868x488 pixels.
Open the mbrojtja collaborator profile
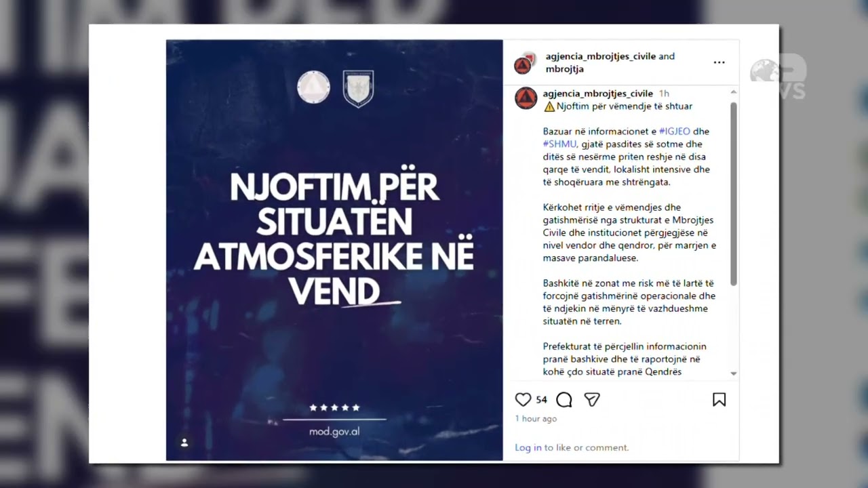[x=564, y=69]
